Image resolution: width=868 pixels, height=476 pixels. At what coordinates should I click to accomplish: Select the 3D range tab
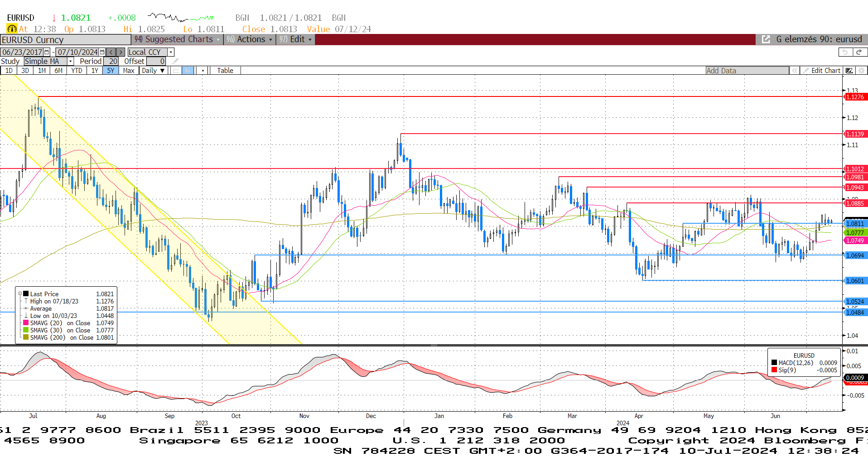pyautogui.click(x=25, y=70)
